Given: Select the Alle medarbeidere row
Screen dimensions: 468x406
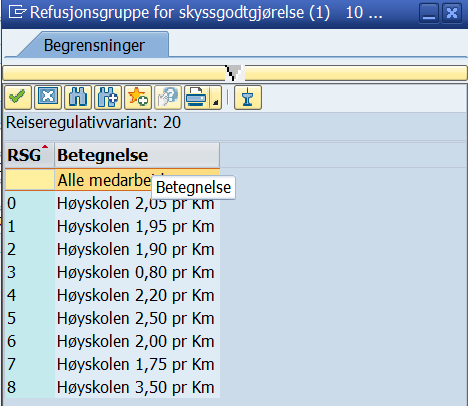Looking at the screenshot, I should [112, 180].
